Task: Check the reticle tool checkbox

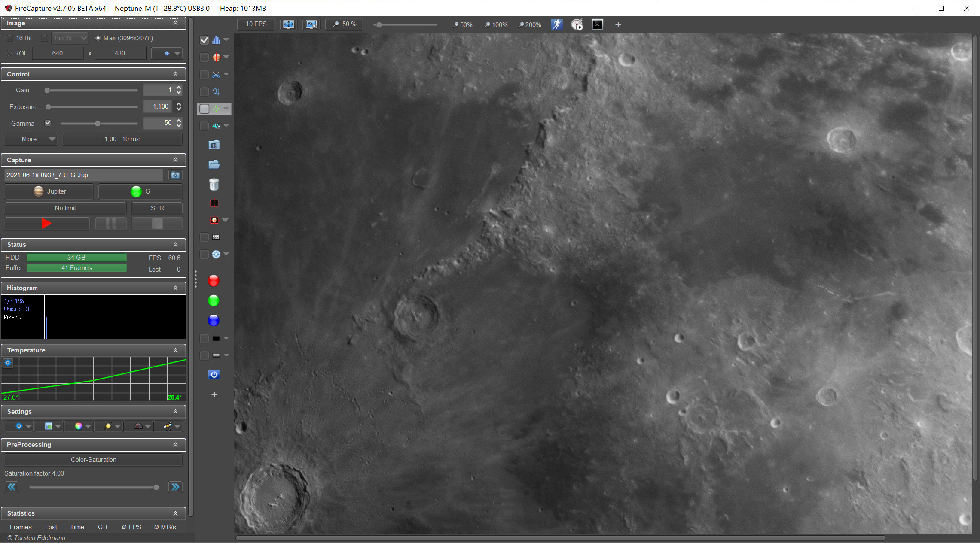Action: (204, 57)
